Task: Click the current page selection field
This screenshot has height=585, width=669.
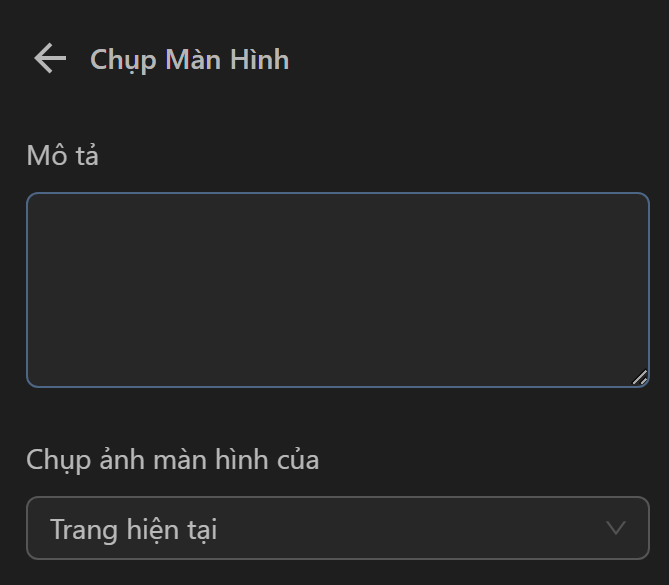Action: point(337,528)
